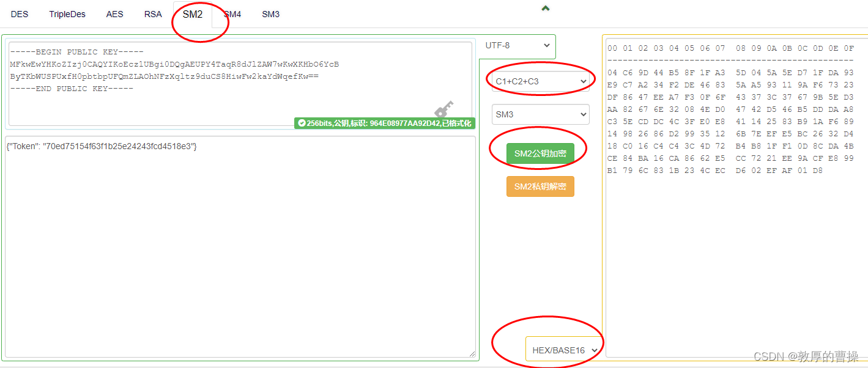Image resolution: width=868 pixels, height=368 pixels.
Task: Switch to the DES tab
Action: point(20,13)
